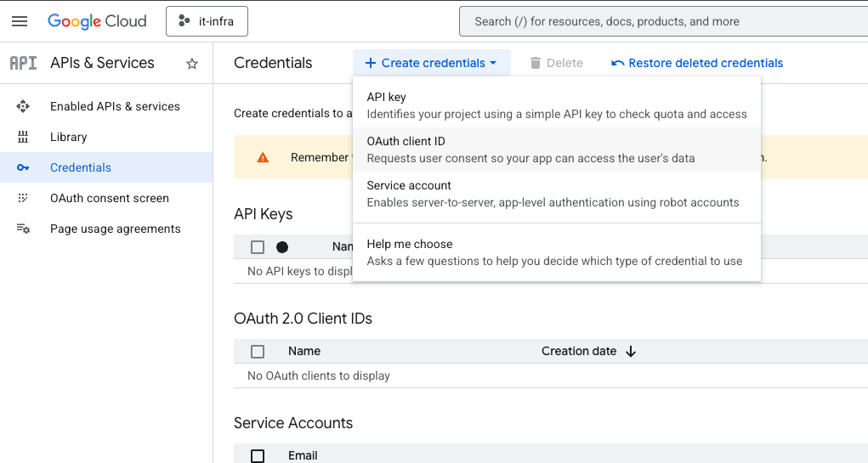Screen dimensions: 868x463
Task: Click the OAuth 2.0 Client IDs heading
Action: click(303, 319)
